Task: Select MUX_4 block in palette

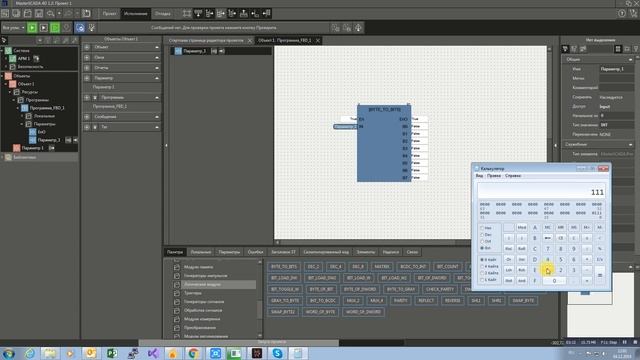Action: click(x=377, y=300)
